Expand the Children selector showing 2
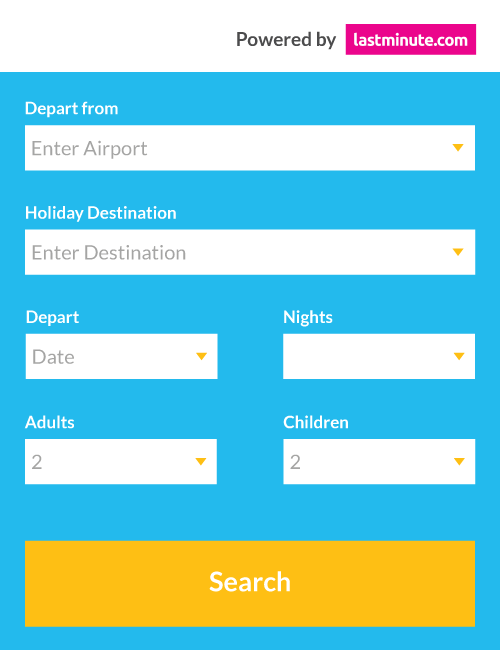The image size is (500, 650). pos(379,462)
